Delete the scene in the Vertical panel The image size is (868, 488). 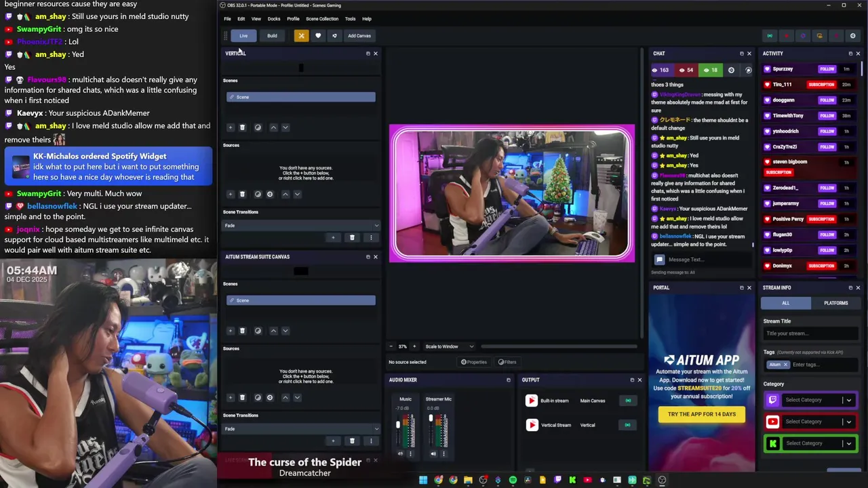tap(242, 127)
